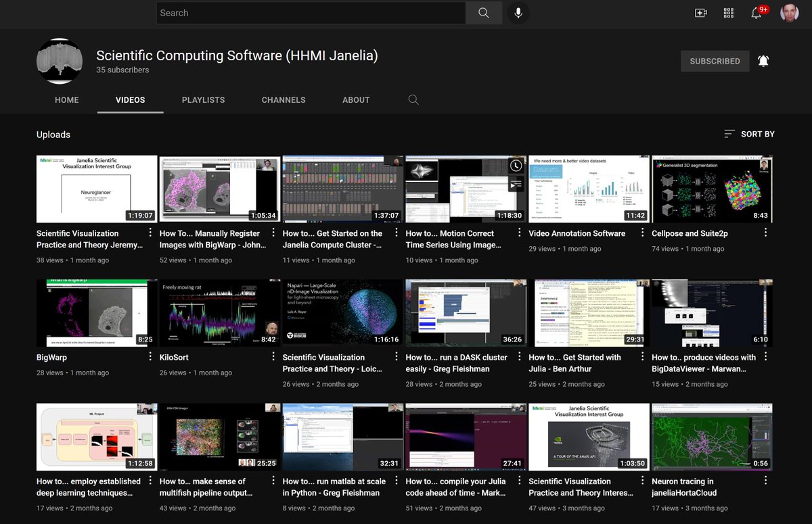The width and height of the screenshot is (812, 524).
Task: Click Add to queue icon on Motion Correct thumbnail
Action: click(516, 183)
